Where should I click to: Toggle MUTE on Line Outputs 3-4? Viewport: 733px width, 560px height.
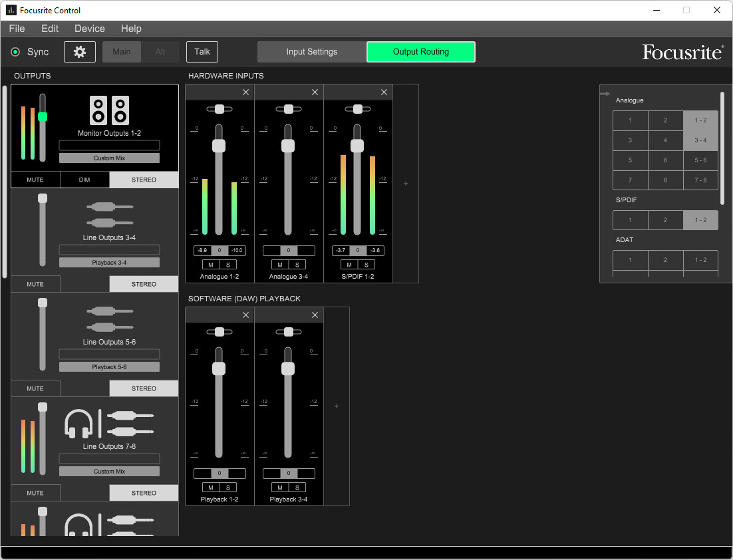pyautogui.click(x=35, y=284)
